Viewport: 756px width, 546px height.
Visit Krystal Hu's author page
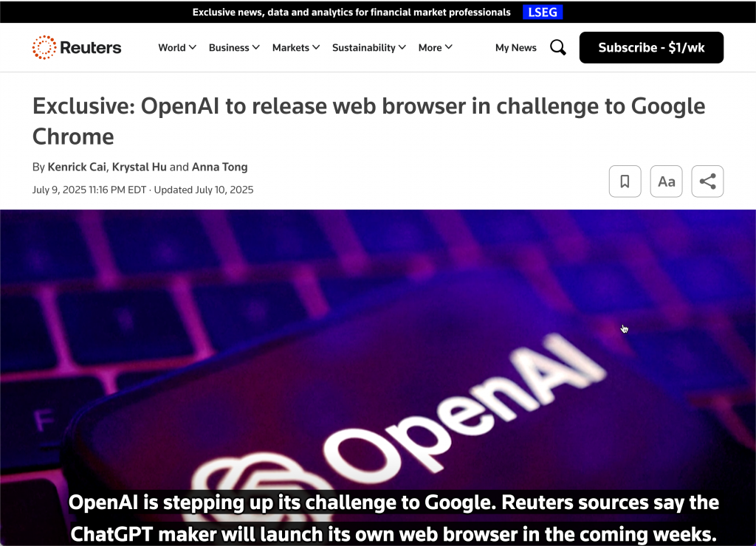(139, 167)
